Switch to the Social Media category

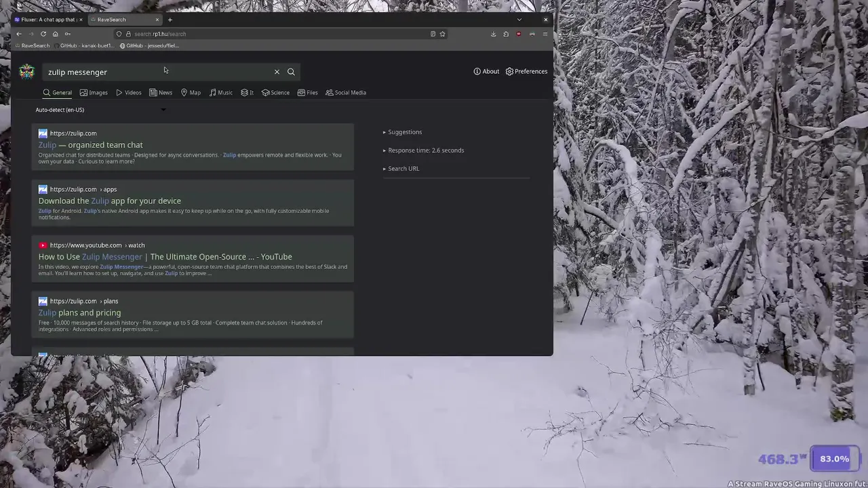[x=345, y=92]
